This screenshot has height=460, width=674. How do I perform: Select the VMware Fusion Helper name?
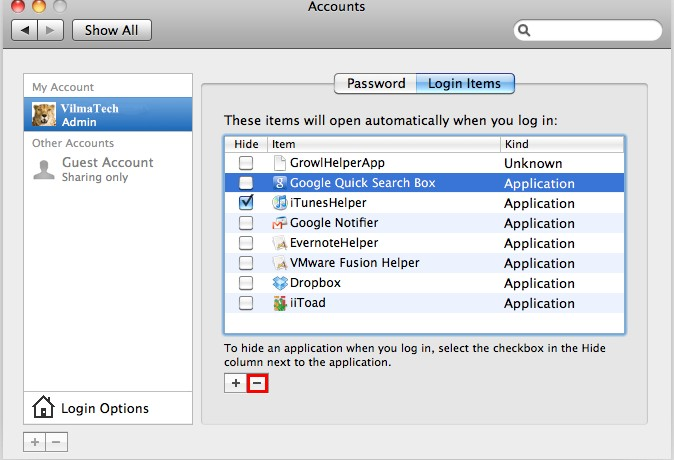pos(355,263)
